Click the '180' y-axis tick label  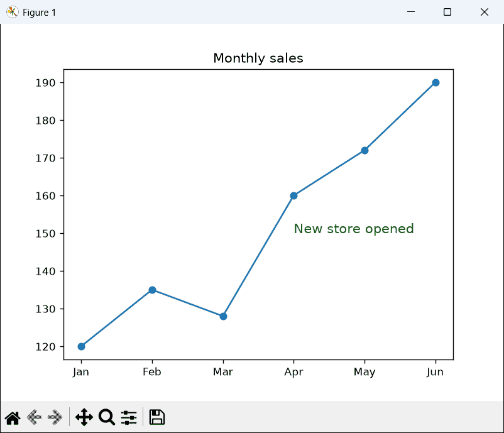pos(45,121)
